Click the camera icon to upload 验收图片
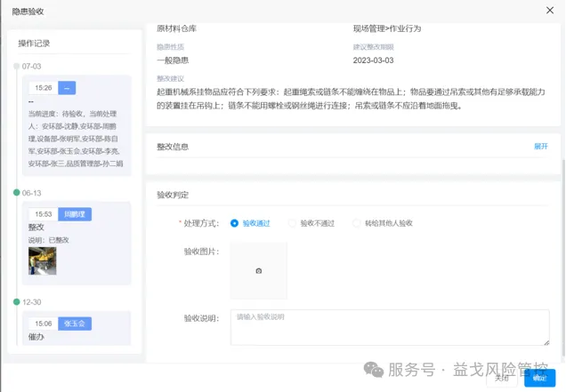The width and height of the screenshot is (566, 392). point(258,270)
